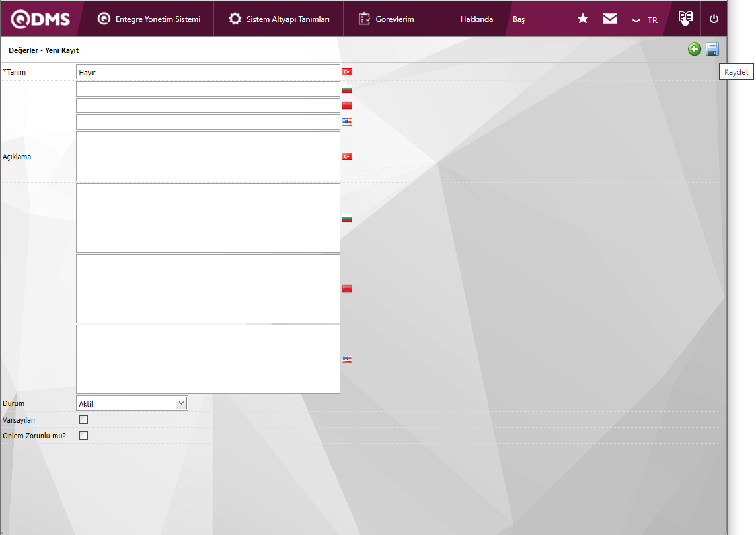
Task: Click the Açıklama Bulgarian-flag text area
Action: point(208,218)
